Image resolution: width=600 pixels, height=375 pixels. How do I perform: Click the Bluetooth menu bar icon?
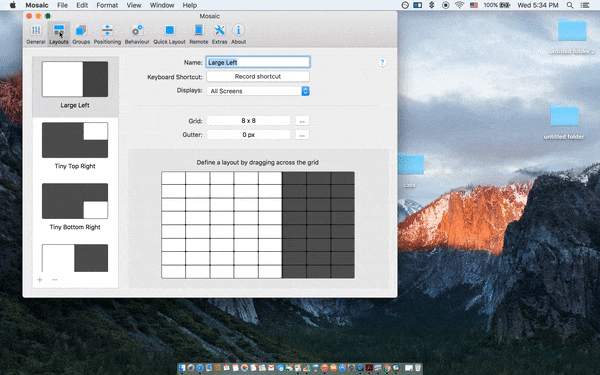coord(432,5)
